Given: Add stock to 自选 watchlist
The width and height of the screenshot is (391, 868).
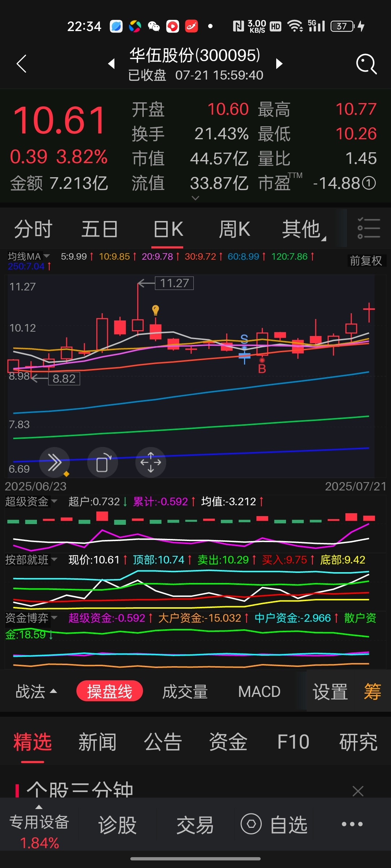Looking at the screenshot, I should (274, 825).
